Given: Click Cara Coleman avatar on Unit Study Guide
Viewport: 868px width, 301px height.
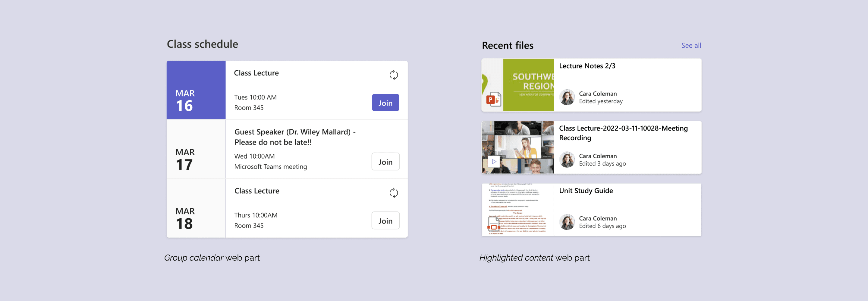Looking at the screenshot, I should (567, 222).
